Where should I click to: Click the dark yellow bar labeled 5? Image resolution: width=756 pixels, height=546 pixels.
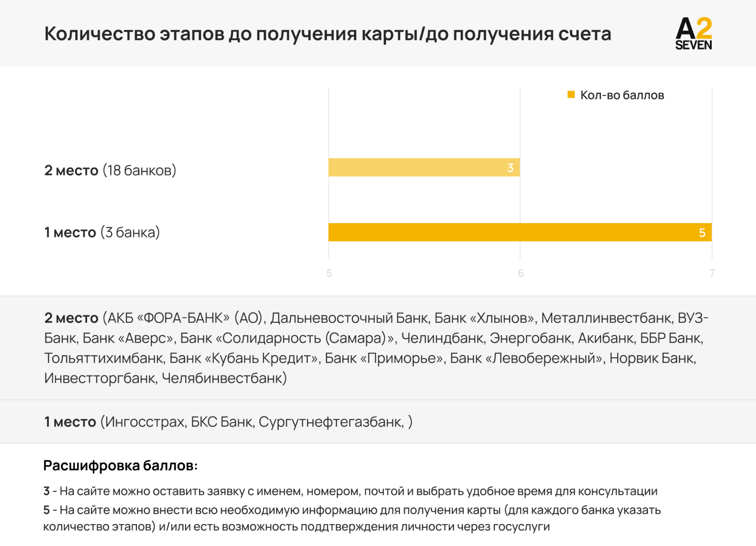click(x=520, y=232)
